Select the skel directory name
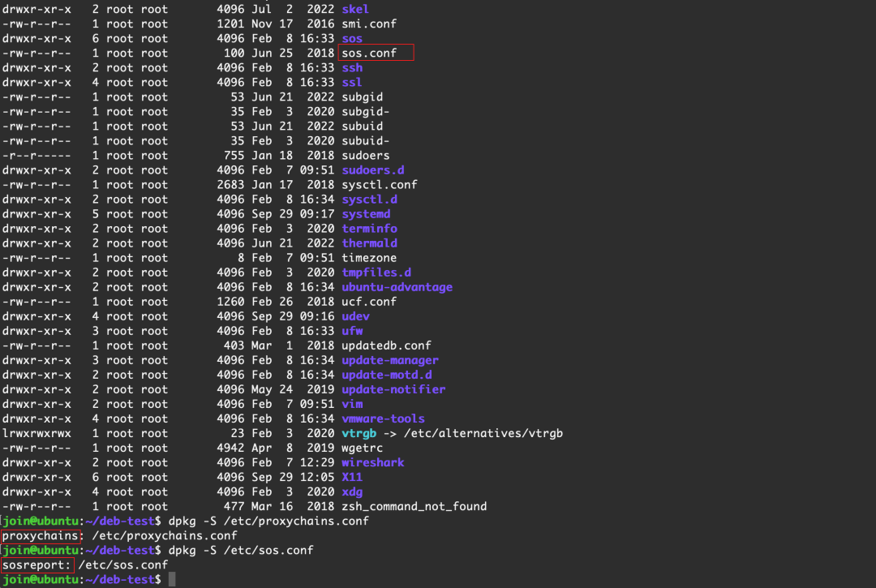Image resolution: width=876 pixels, height=588 pixels. (354, 10)
